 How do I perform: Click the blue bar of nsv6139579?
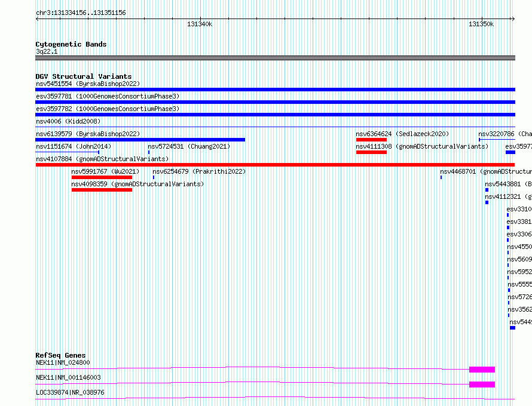point(140,140)
